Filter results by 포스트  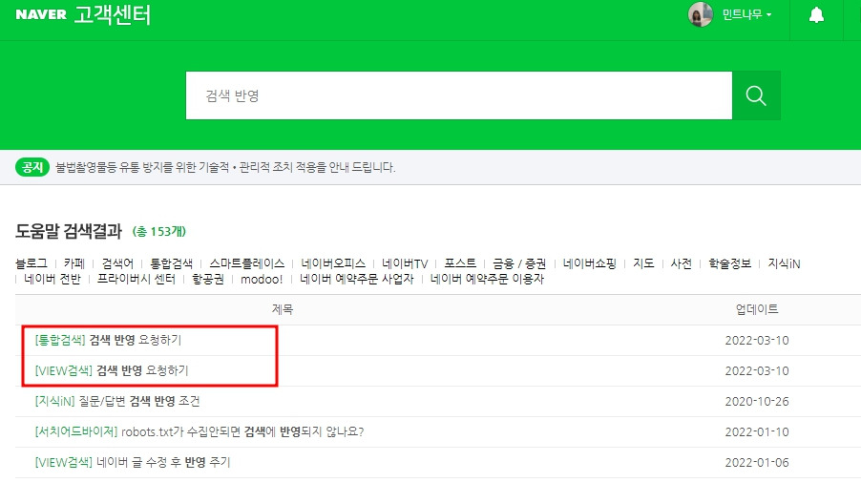pos(460,263)
